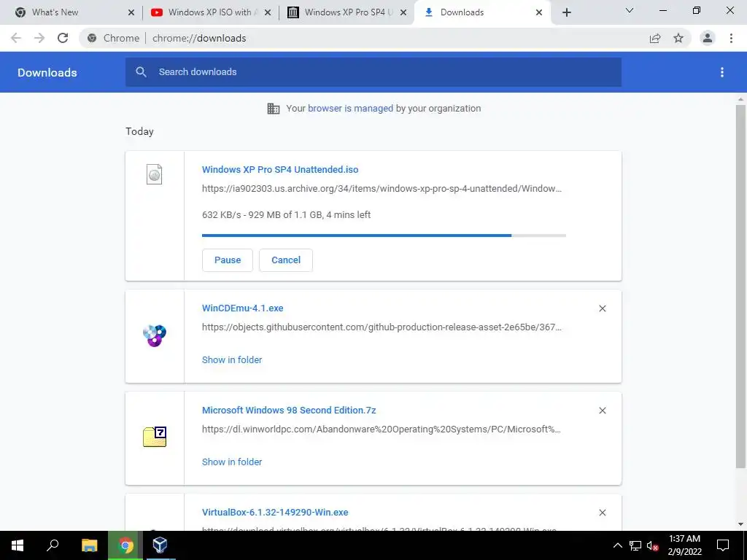Click the 'Today' date heading
Image resolution: width=747 pixels, height=560 pixels.
(139, 131)
